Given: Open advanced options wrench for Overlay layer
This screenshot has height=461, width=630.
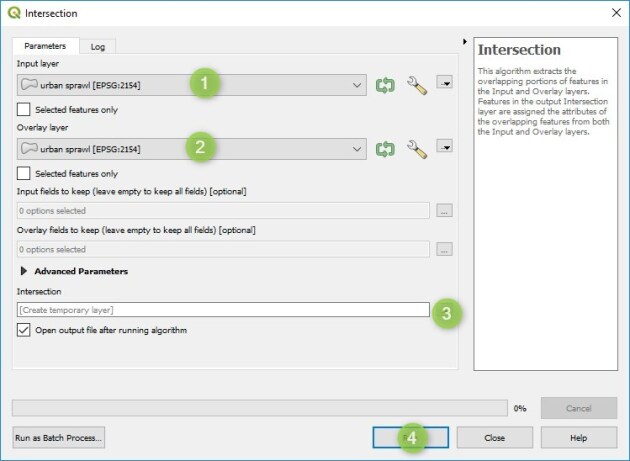Looking at the screenshot, I should pos(417,149).
